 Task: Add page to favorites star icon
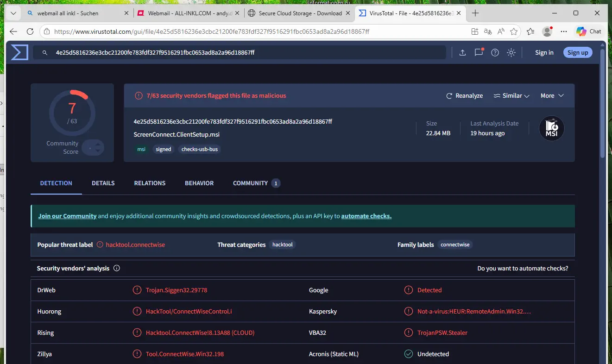[514, 32]
